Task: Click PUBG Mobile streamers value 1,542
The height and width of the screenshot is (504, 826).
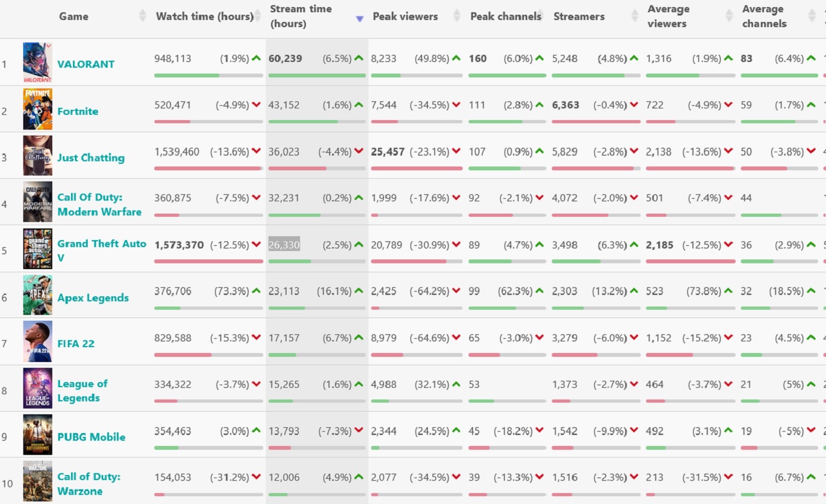Action: coord(565,430)
